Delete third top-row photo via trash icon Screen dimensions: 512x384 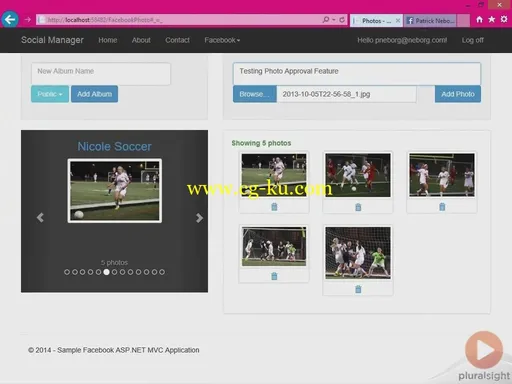[x=442, y=207]
